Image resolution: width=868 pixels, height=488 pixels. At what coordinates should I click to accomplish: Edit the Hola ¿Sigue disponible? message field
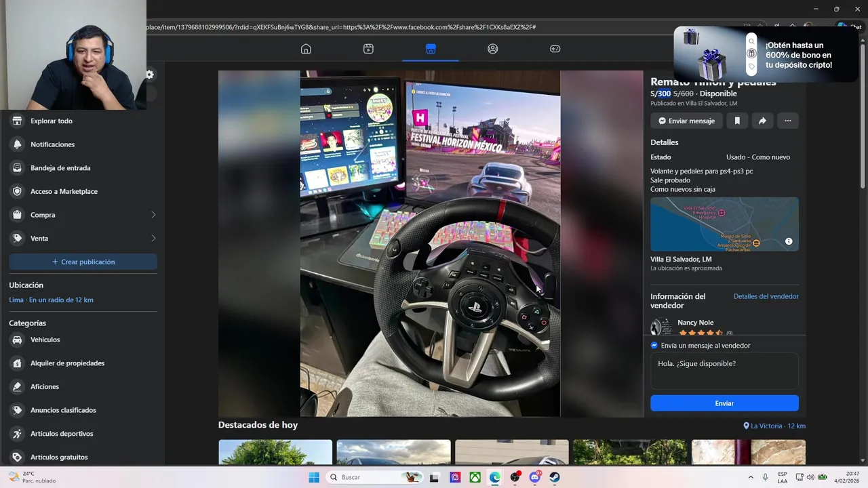(x=724, y=371)
